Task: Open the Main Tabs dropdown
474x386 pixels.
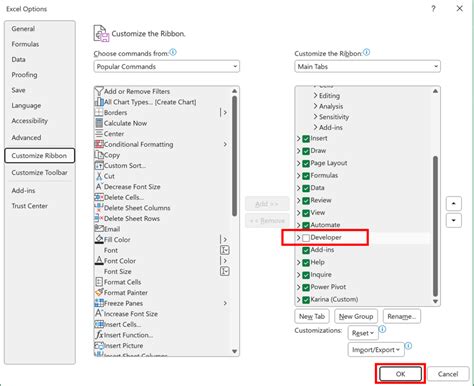Action: point(367,66)
